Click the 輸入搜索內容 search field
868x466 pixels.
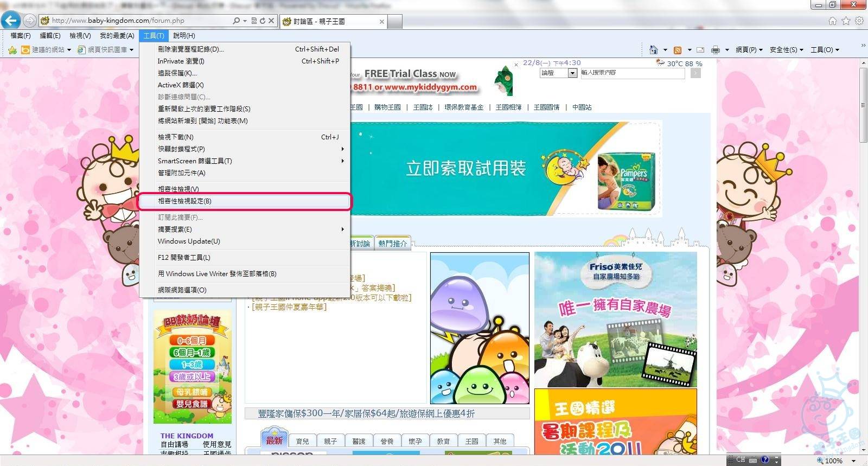click(x=632, y=73)
